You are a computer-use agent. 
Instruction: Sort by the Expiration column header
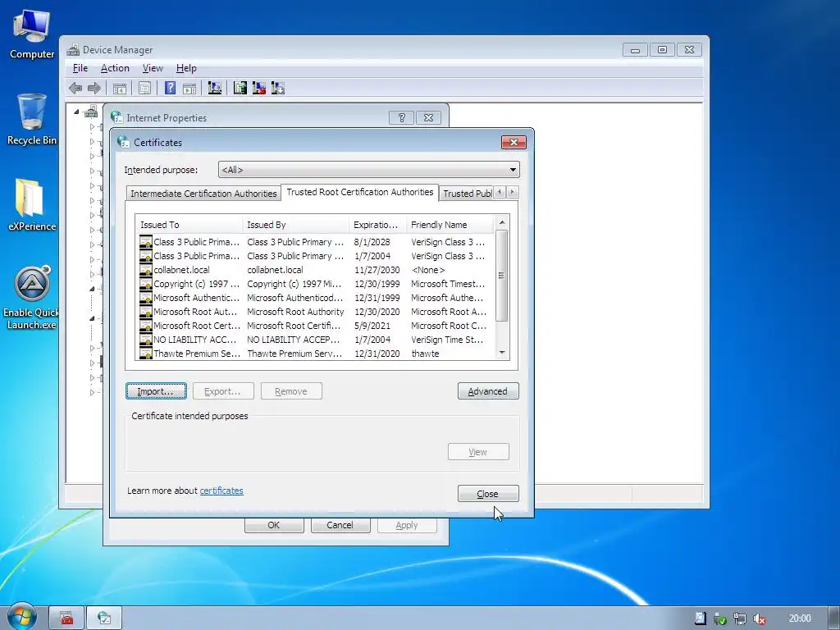(x=377, y=225)
